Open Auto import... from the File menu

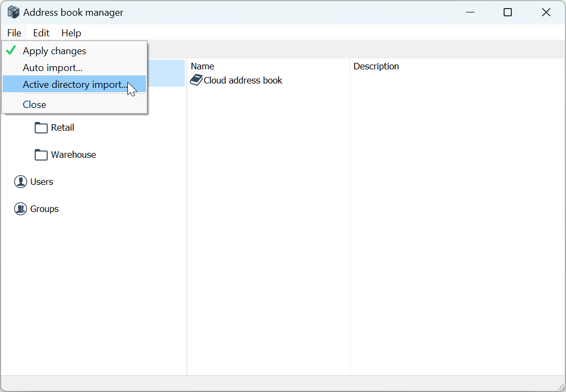(53, 68)
